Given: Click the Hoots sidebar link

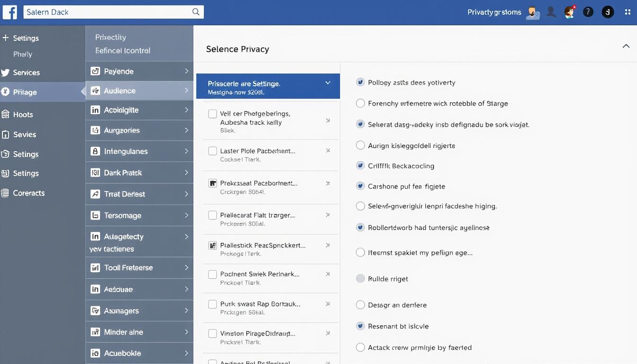Looking at the screenshot, I should tap(23, 114).
